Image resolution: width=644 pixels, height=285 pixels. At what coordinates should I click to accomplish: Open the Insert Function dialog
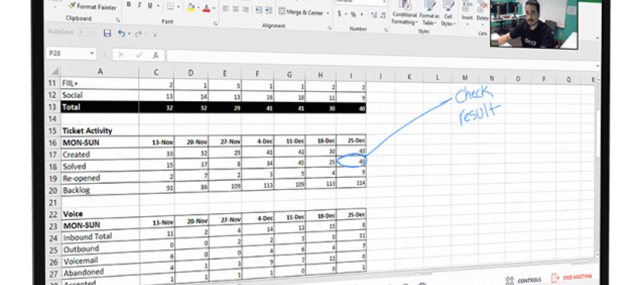pos(156,55)
